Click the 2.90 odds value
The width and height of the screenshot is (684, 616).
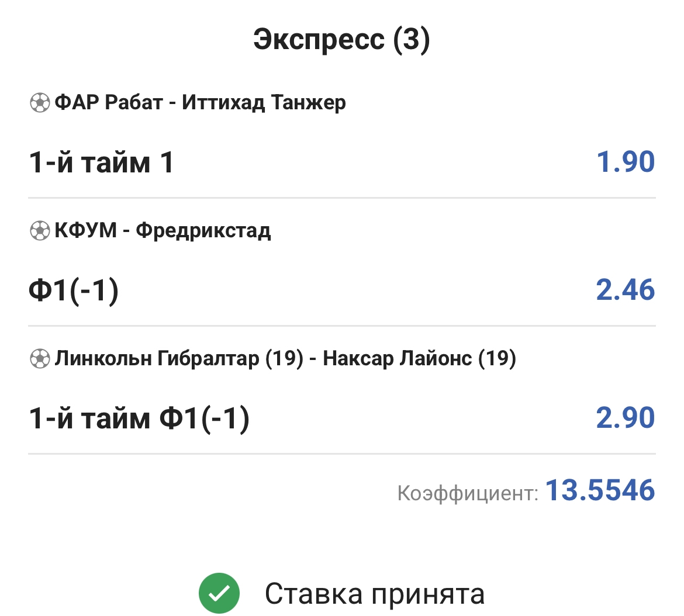625,418
